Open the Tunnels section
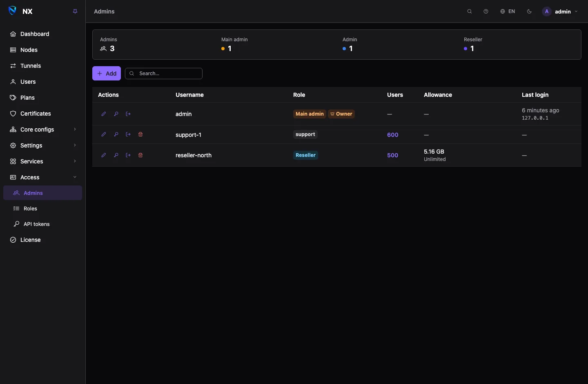 [42, 66]
